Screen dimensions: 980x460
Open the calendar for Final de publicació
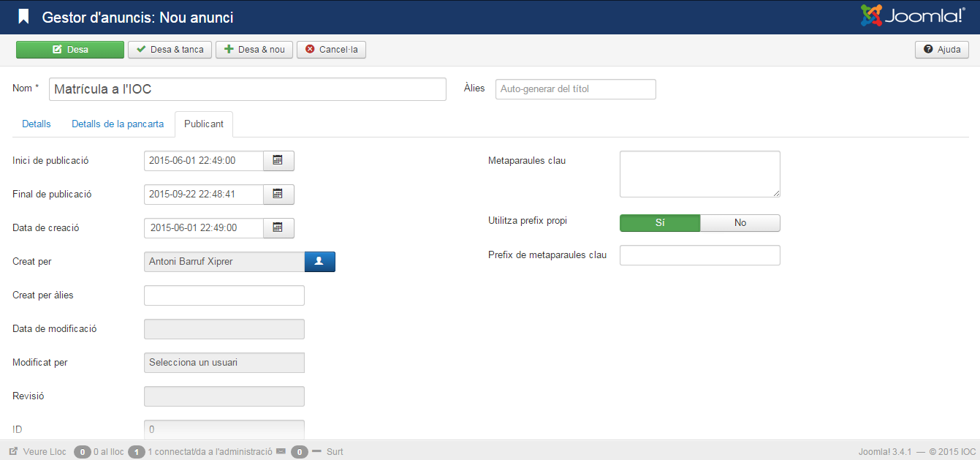click(x=278, y=194)
